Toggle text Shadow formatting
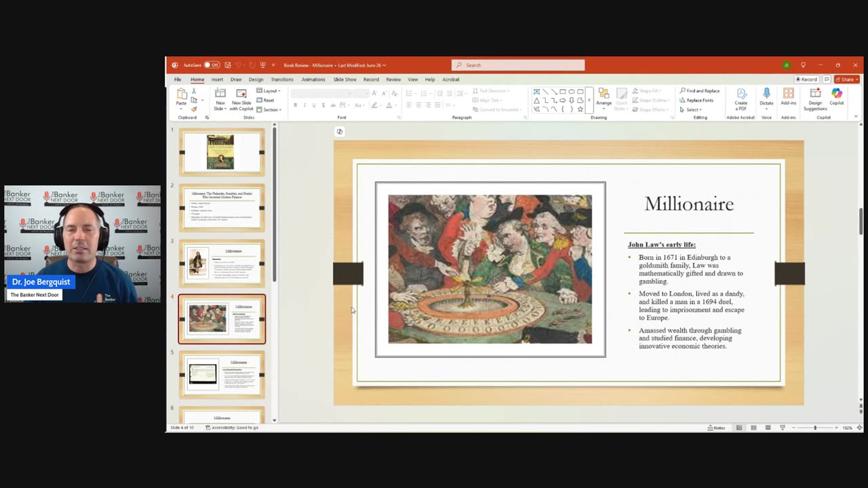Screen dimensions: 868x488 pyautogui.click(x=323, y=105)
